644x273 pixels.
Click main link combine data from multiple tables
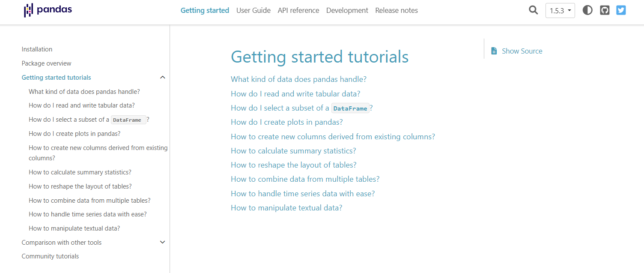(305, 179)
